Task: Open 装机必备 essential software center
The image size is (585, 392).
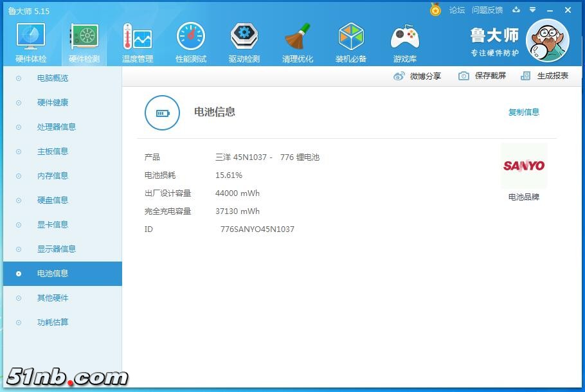Action: 351,42
